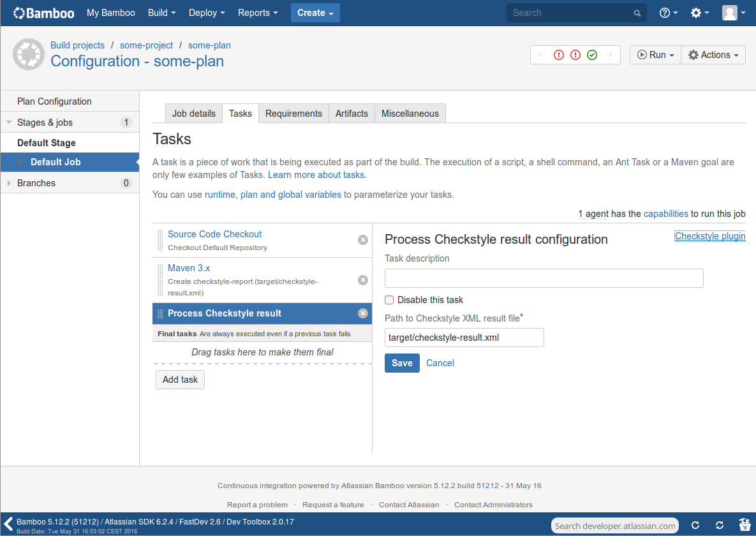This screenshot has height=536, width=756.
Task: Click the Save button
Action: click(402, 363)
